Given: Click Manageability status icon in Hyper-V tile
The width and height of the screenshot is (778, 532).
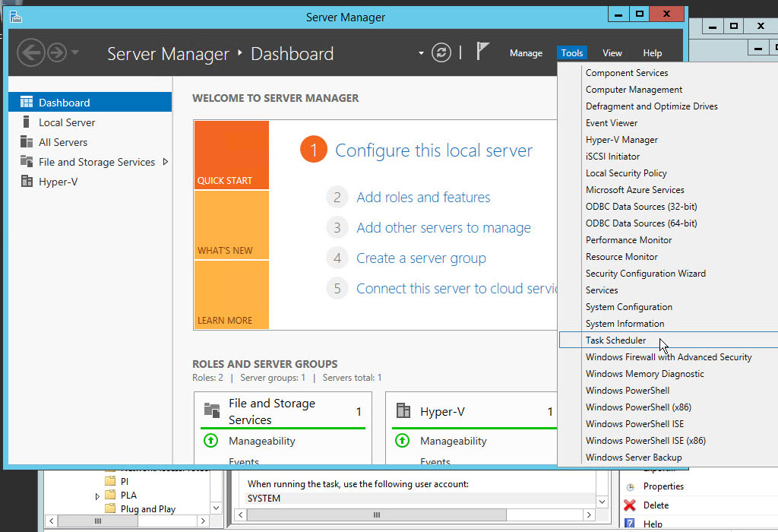Looking at the screenshot, I should [x=403, y=440].
